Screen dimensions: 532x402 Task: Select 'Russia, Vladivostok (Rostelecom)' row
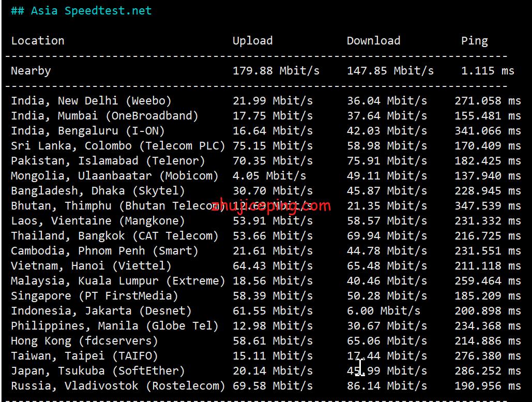pos(266,385)
